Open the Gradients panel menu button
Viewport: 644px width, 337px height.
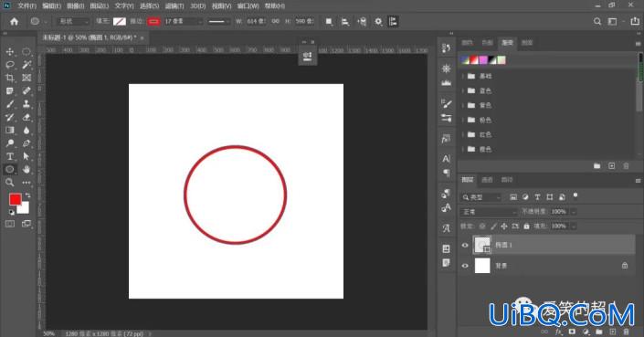tap(638, 43)
